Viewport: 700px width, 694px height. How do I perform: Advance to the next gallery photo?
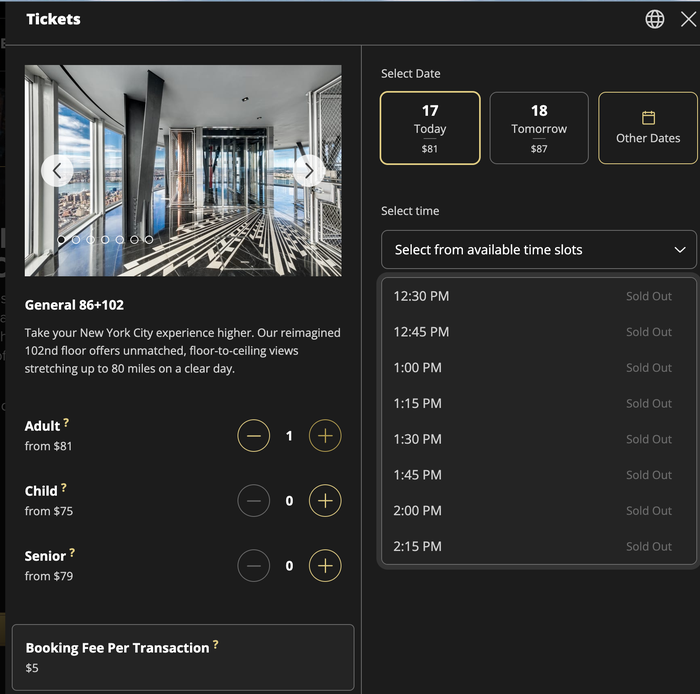(x=309, y=170)
